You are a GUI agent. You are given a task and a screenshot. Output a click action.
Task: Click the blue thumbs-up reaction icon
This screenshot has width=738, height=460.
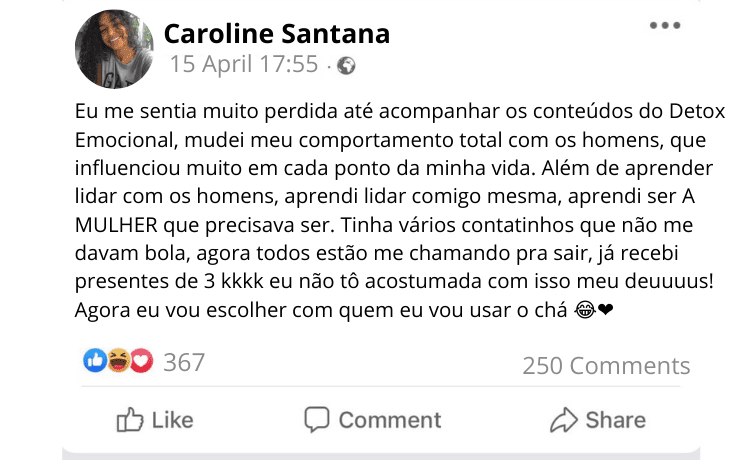tap(95, 361)
